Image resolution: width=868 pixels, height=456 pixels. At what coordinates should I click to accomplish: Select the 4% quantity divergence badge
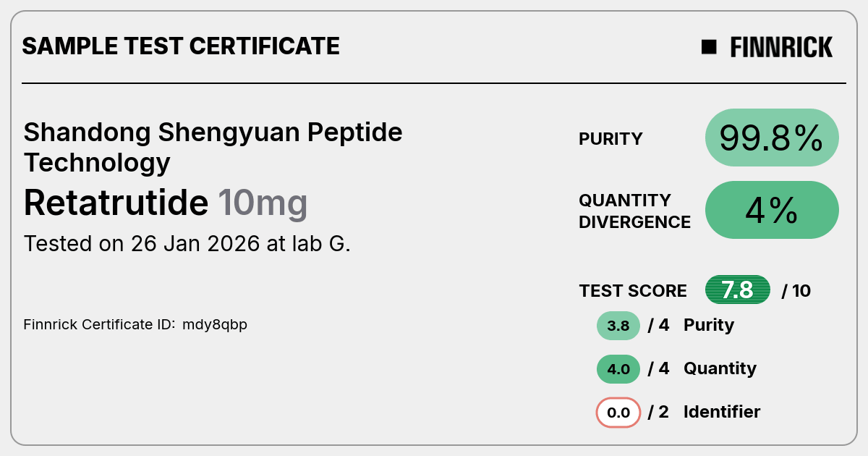(772, 210)
